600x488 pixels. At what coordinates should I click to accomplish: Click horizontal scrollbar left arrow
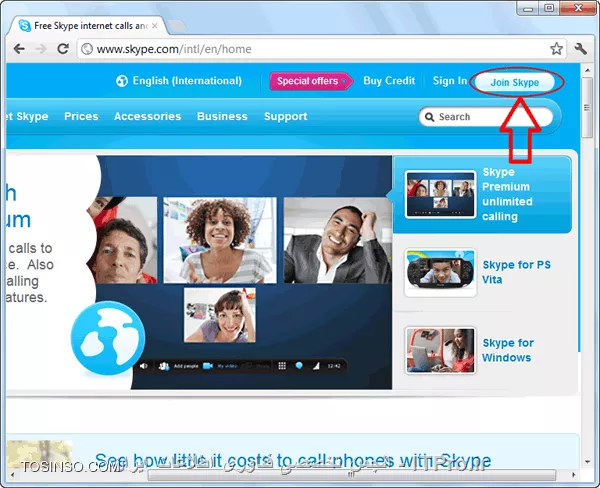coord(12,475)
